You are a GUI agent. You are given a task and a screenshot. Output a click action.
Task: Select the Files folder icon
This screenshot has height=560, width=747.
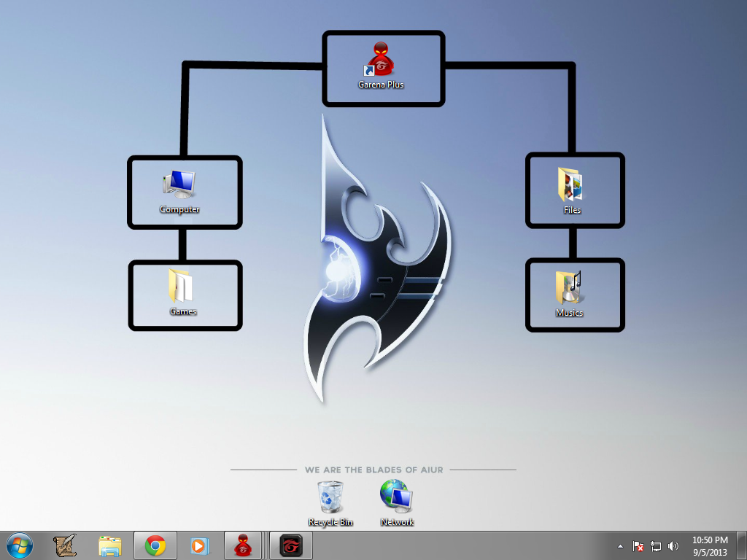(572, 190)
